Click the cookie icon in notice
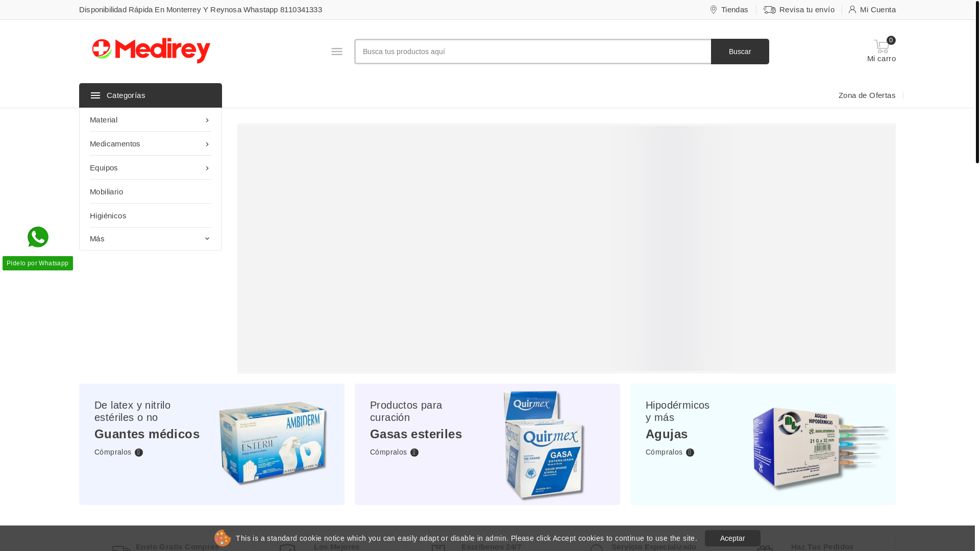 point(223,538)
